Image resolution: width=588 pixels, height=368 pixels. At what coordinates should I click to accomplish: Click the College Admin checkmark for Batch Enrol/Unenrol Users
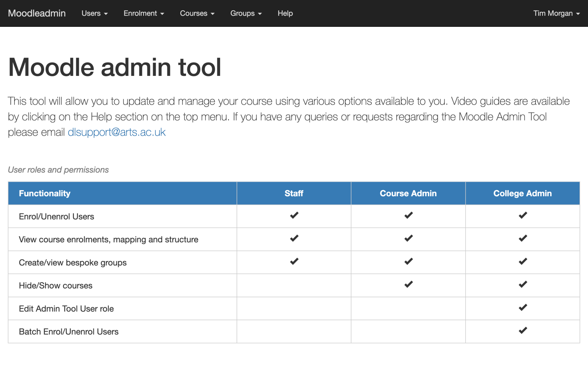[x=522, y=331]
